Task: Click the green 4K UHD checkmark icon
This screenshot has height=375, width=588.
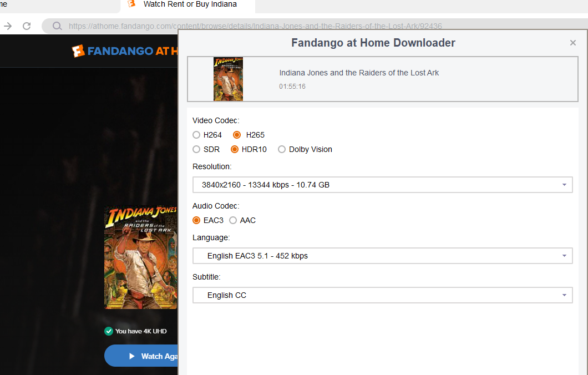Action: click(109, 331)
